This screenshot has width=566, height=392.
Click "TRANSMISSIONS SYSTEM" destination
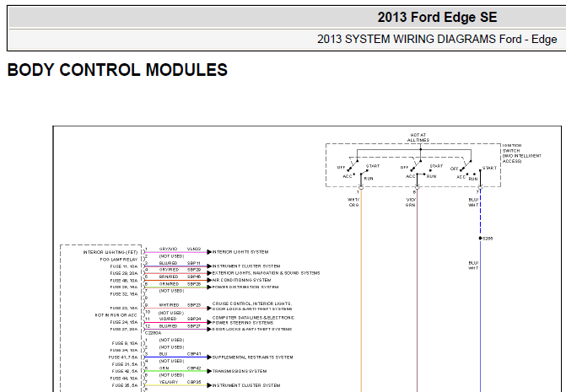[x=240, y=371]
